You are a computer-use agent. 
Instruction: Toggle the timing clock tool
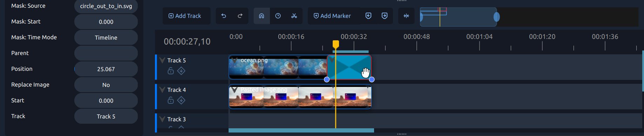point(278,16)
